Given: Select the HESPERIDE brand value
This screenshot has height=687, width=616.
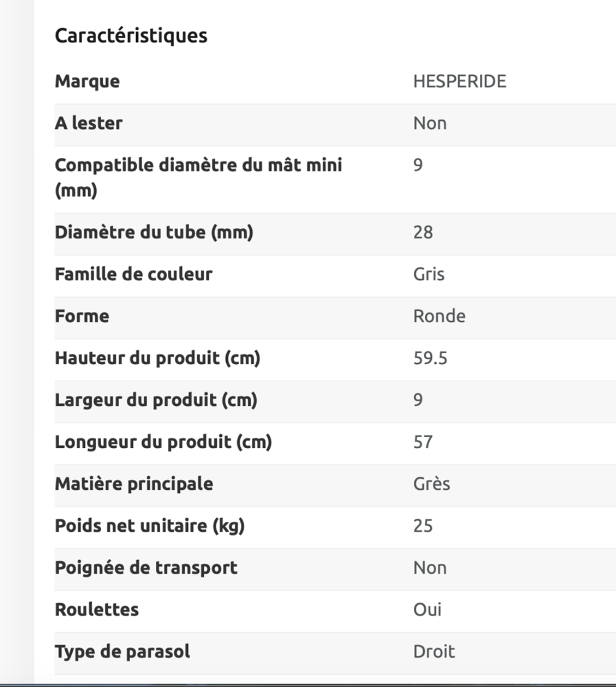Looking at the screenshot, I should tap(460, 81).
